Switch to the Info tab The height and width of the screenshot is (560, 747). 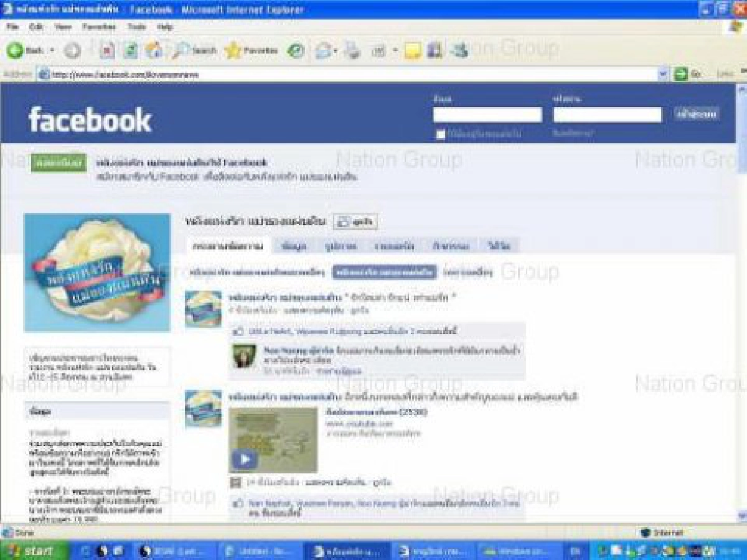click(x=294, y=246)
